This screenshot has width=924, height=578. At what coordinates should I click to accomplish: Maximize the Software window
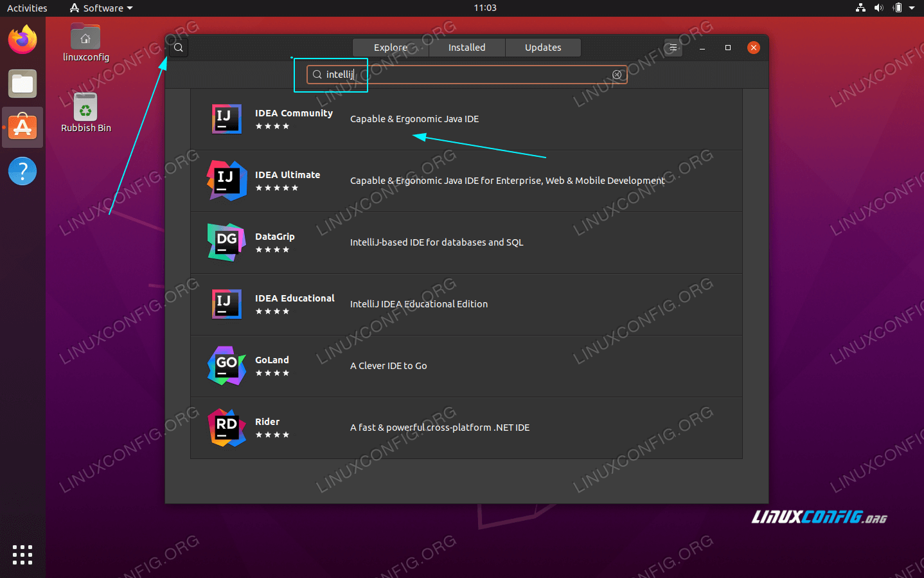coord(728,48)
